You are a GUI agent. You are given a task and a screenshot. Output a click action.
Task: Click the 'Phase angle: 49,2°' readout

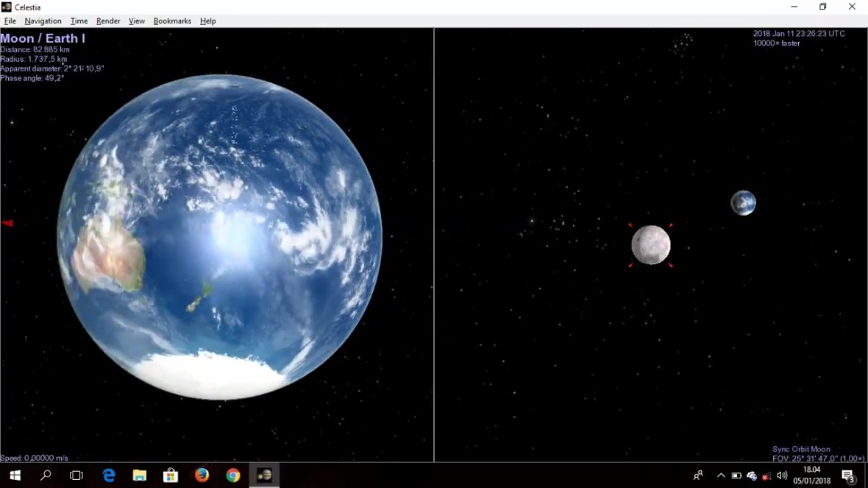32,78
